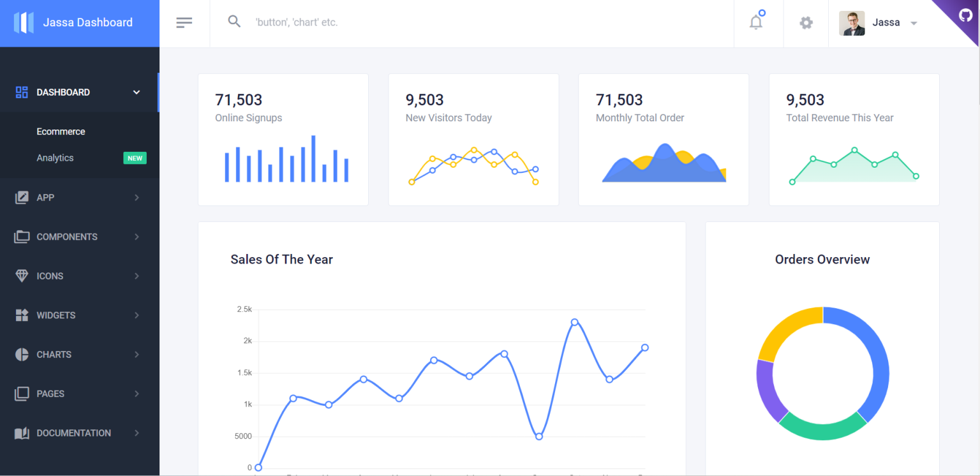Viewport: 980px width, 476px height.
Task: Click the WIDGETS sidebar icon
Action: click(x=21, y=315)
